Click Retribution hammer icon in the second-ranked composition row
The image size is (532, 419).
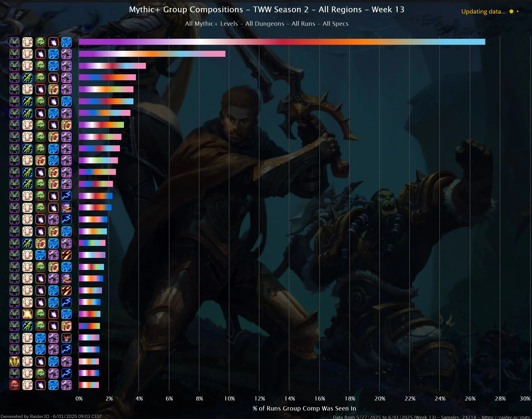(66, 54)
